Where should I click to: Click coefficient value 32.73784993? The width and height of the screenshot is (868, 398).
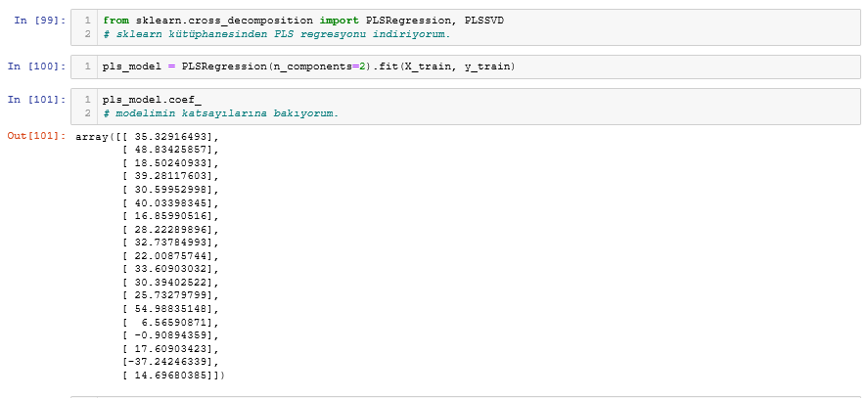pos(172,243)
